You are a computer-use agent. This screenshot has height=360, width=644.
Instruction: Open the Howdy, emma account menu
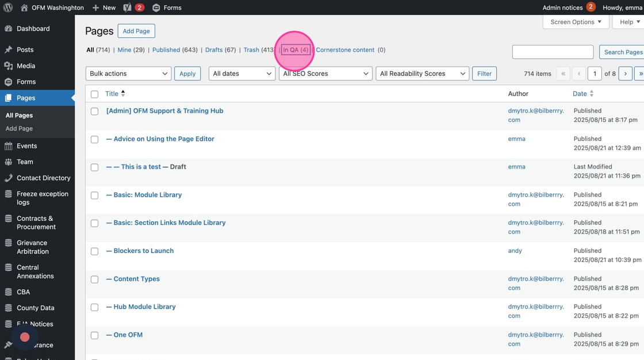coord(622,7)
